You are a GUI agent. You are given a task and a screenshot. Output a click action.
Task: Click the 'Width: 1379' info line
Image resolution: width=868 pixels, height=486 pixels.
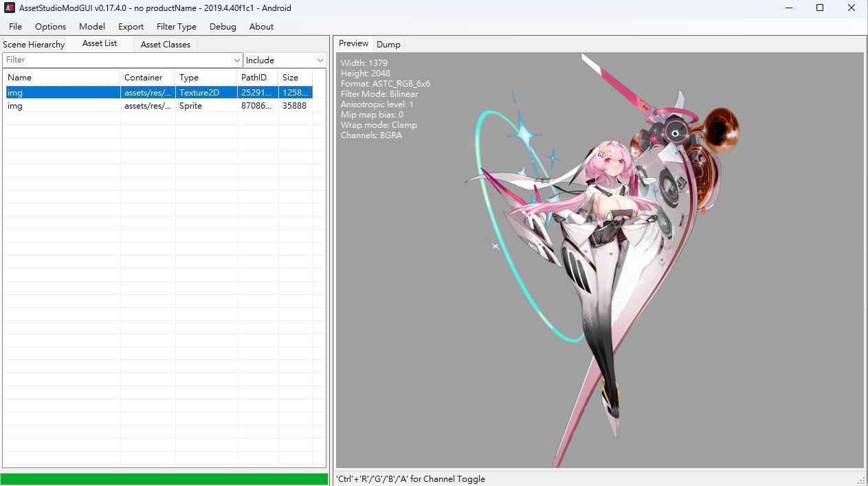click(x=364, y=63)
